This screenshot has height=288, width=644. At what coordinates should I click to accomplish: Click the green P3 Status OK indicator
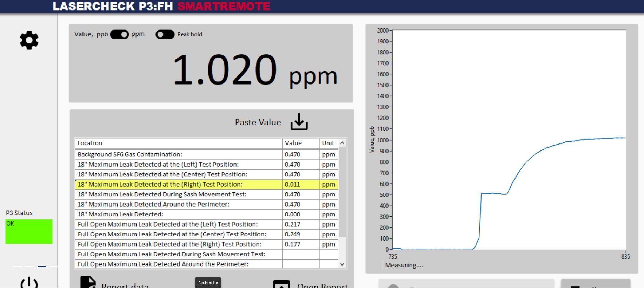tap(29, 232)
